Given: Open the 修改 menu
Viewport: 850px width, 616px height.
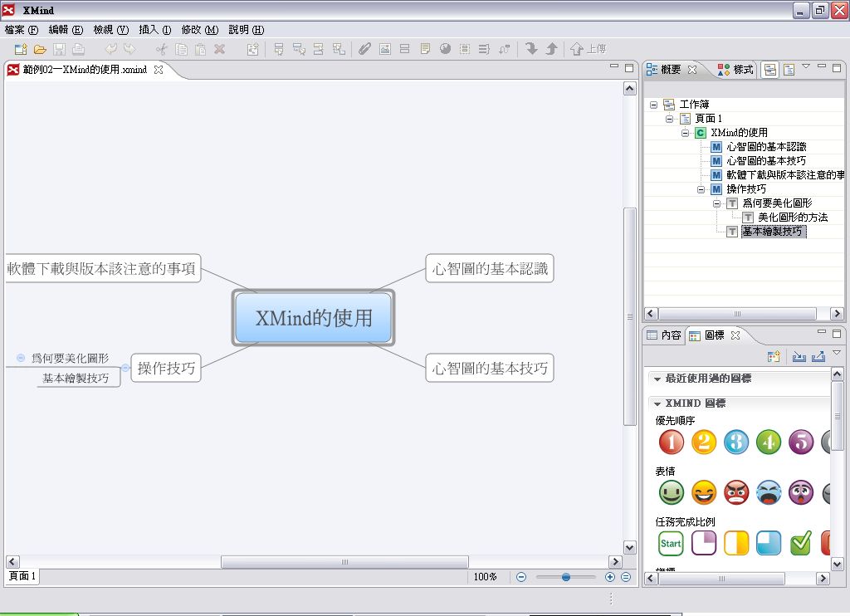Looking at the screenshot, I should tap(200, 30).
